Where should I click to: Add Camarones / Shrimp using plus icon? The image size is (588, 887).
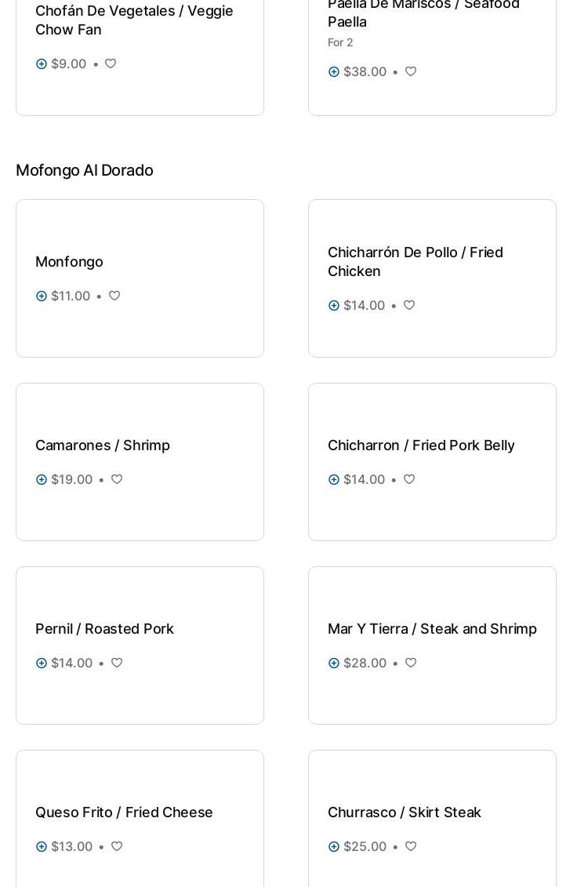coord(42,479)
